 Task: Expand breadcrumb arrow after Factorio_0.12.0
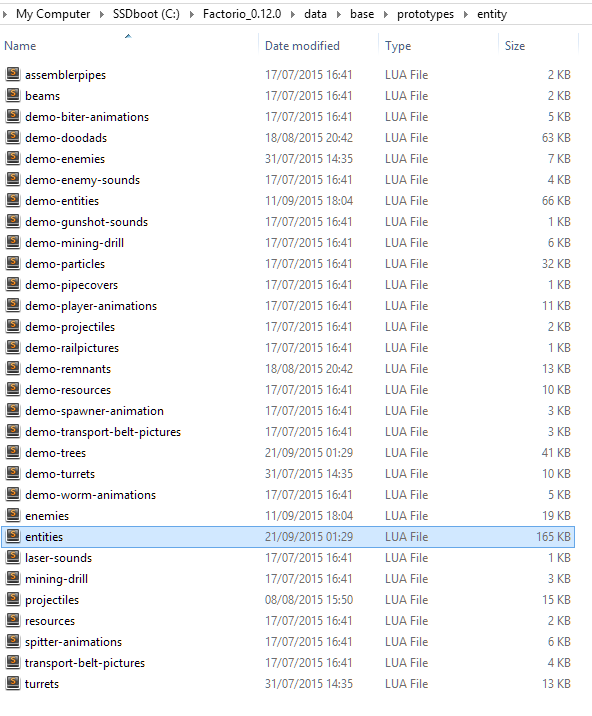293,14
